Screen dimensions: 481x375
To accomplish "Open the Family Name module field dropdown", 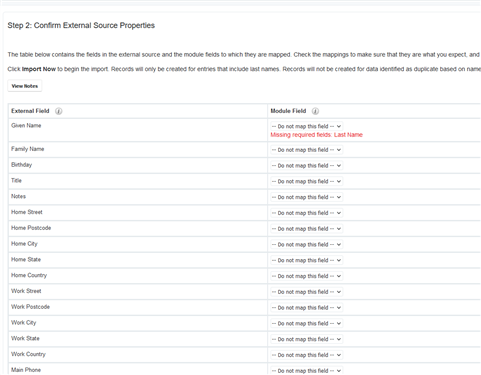I will point(306,150).
